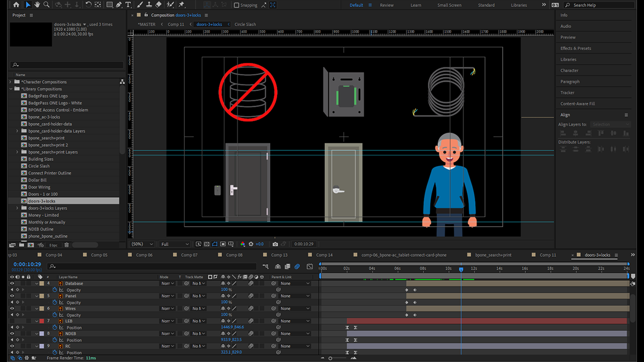Switch to the Review workspace
The height and width of the screenshot is (362, 644).
(x=386, y=5)
